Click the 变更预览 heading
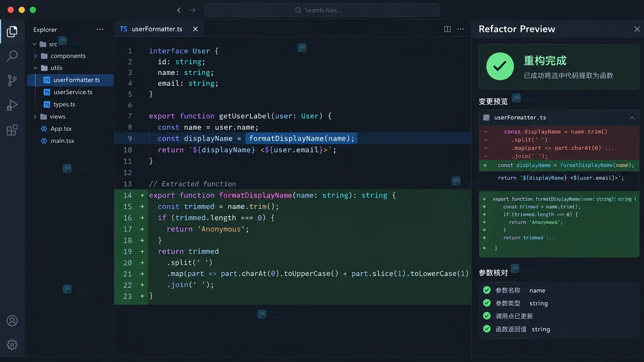Viewport: 644px width, 362px height. 493,102
